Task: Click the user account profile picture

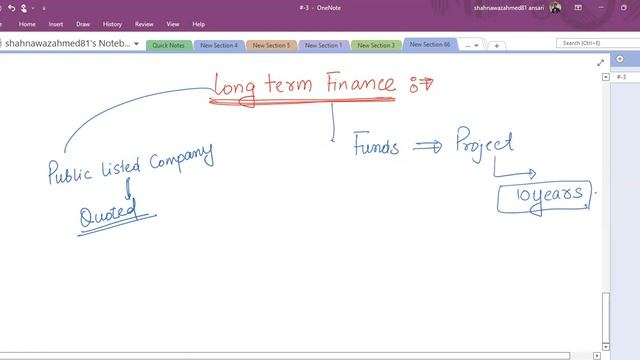Action: click(x=555, y=7)
